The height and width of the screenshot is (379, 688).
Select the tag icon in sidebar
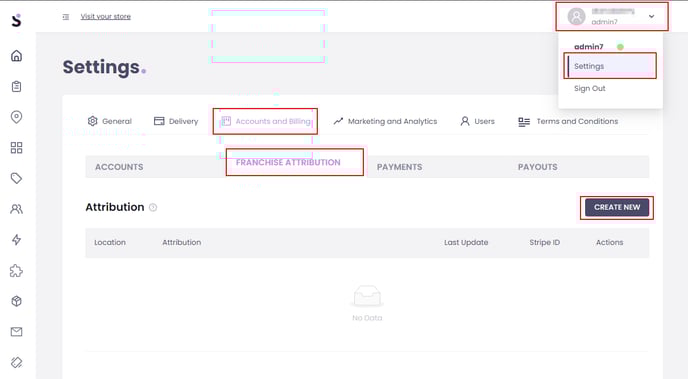pyautogui.click(x=16, y=178)
